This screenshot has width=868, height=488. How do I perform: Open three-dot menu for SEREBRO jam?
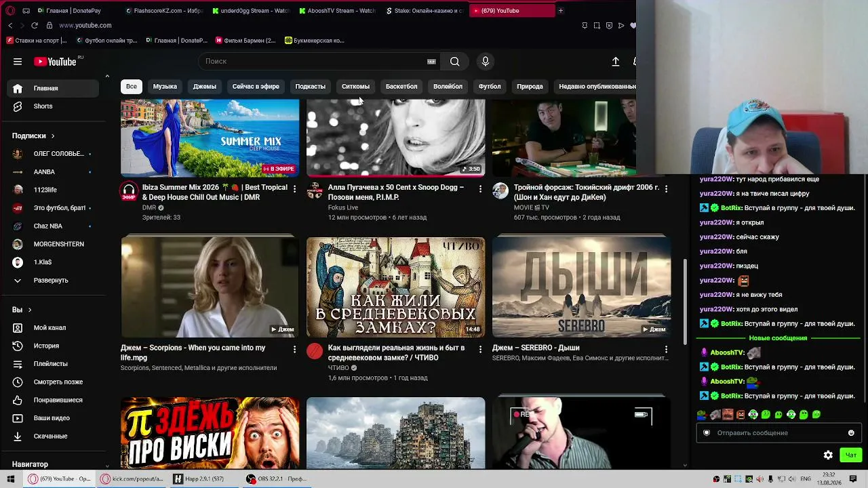coord(666,349)
